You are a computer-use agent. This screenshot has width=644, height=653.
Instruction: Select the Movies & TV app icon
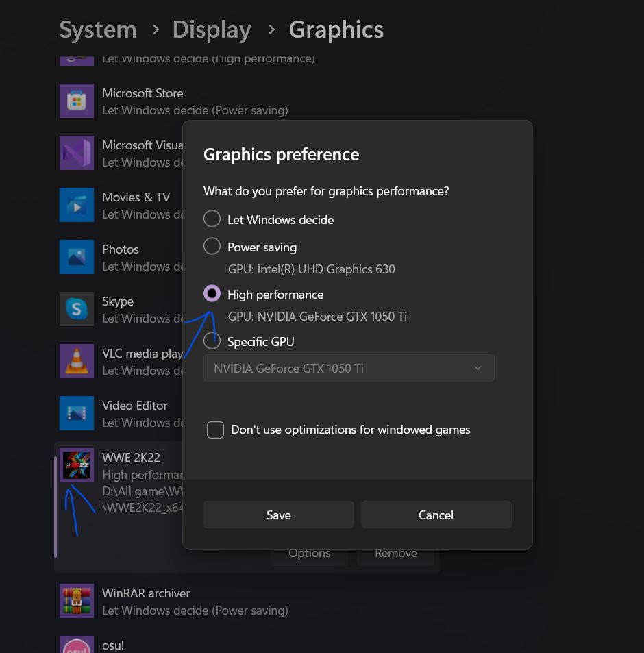click(x=77, y=205)
